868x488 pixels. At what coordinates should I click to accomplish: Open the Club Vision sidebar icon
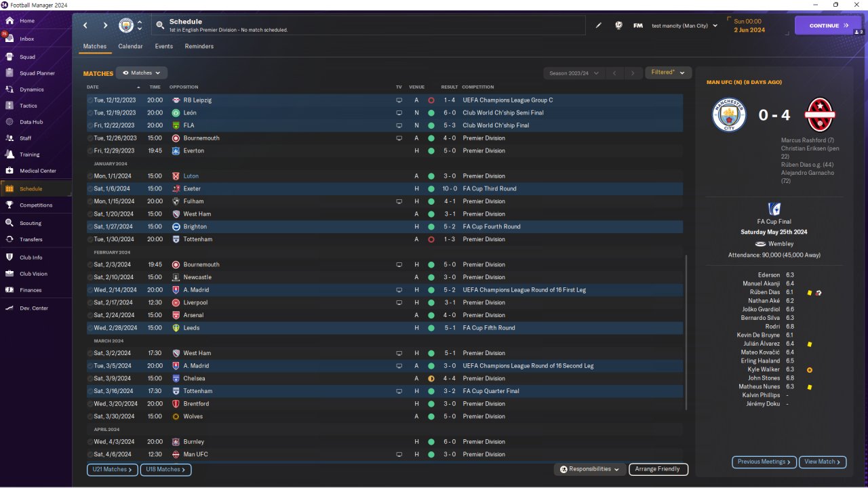pos(9,274)
